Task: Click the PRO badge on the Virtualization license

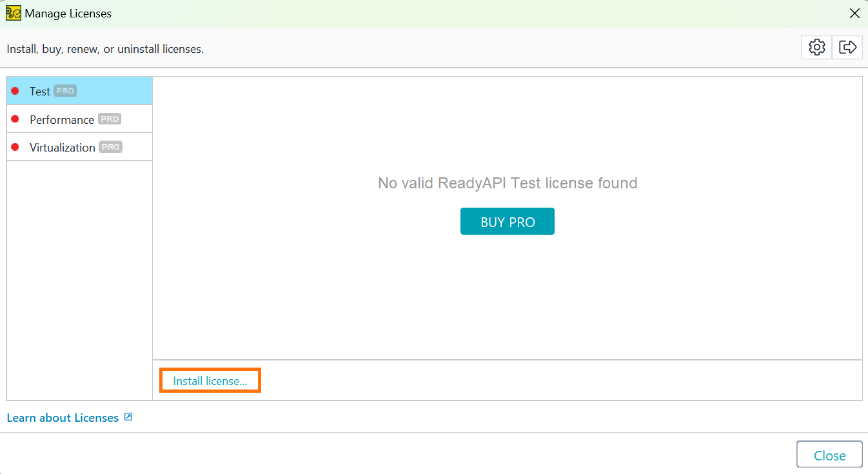Action: tap(110, 146)
